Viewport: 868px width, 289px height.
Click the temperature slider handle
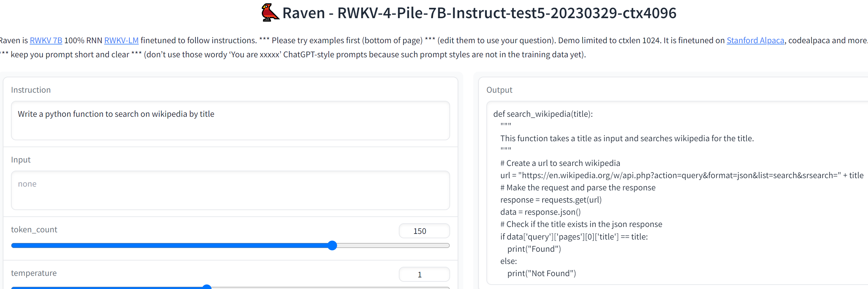pos(206,287)
